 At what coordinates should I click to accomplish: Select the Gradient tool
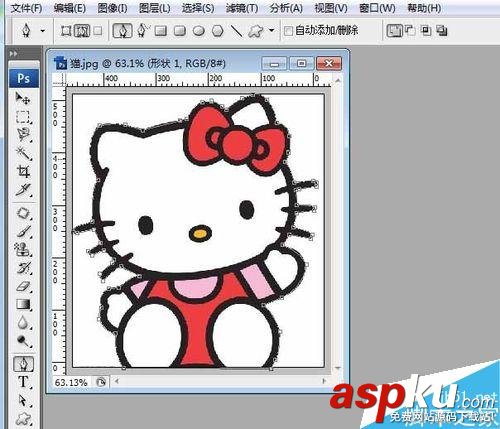tap(23, 304)
